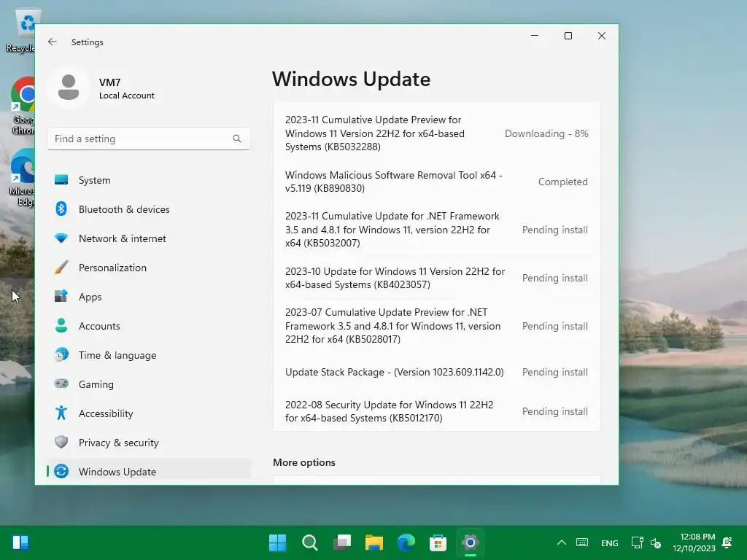Click the Time & language clock icon
The image size is (747, 560).
pyautogui.click(x=61, y=355)
